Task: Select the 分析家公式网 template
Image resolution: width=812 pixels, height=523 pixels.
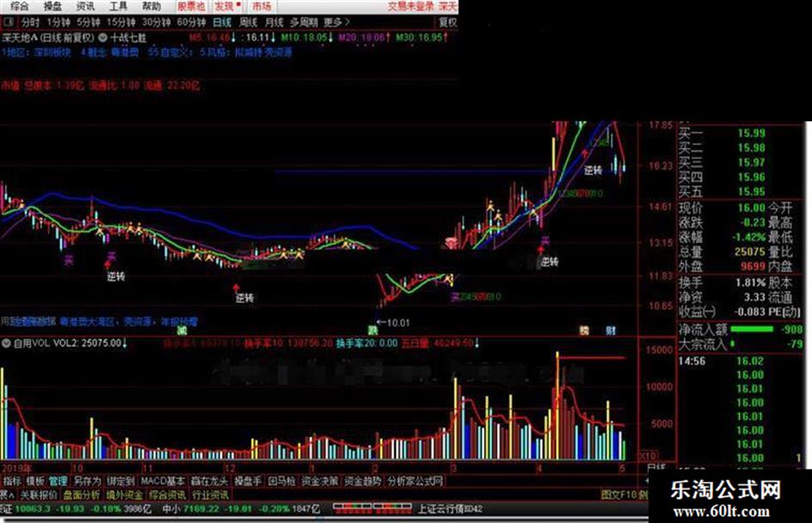Action: coord(415,481)
